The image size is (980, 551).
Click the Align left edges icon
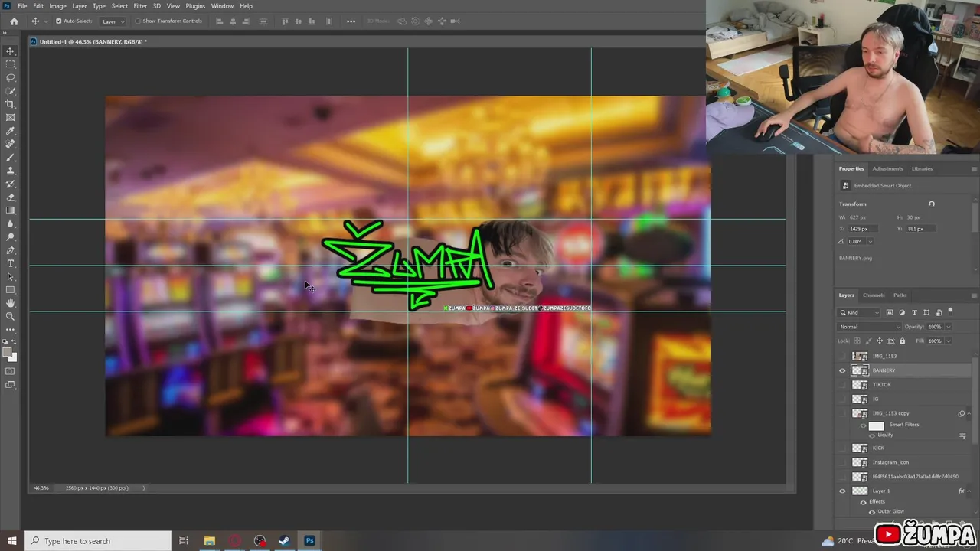click(219, 21)
